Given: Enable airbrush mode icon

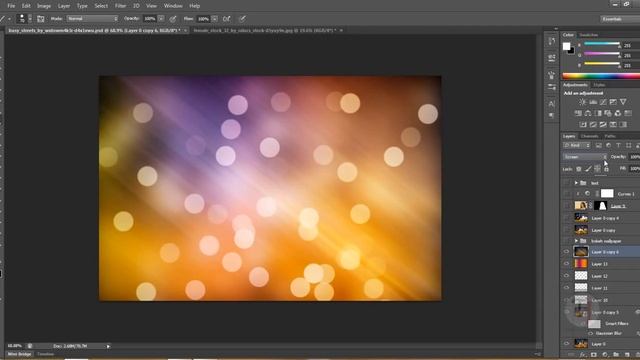Looking at the screenshot, I should 227,19.
